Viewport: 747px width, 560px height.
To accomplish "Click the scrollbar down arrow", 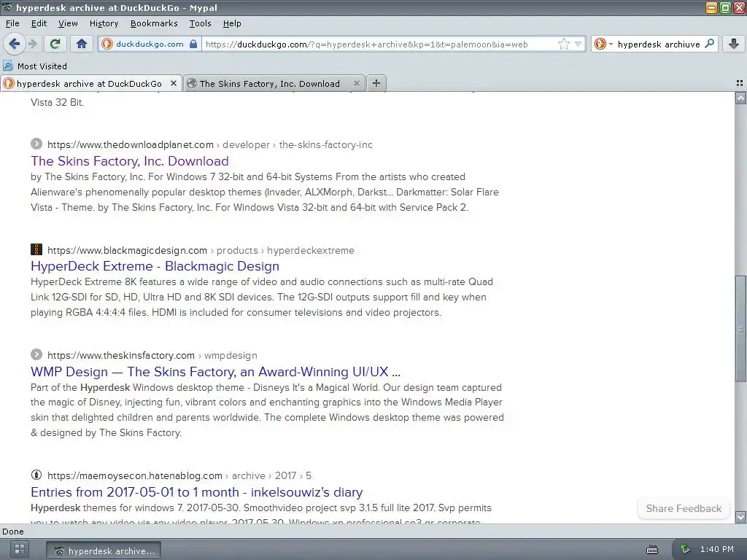I will pyautogui.click(x=741, y=517).
